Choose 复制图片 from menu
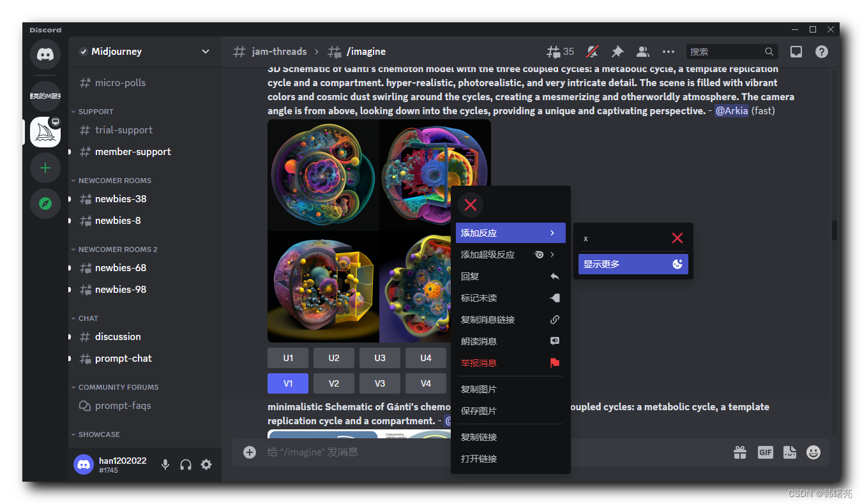The height and width of the screenshot is (504, 862). click(x=511, y=389)
